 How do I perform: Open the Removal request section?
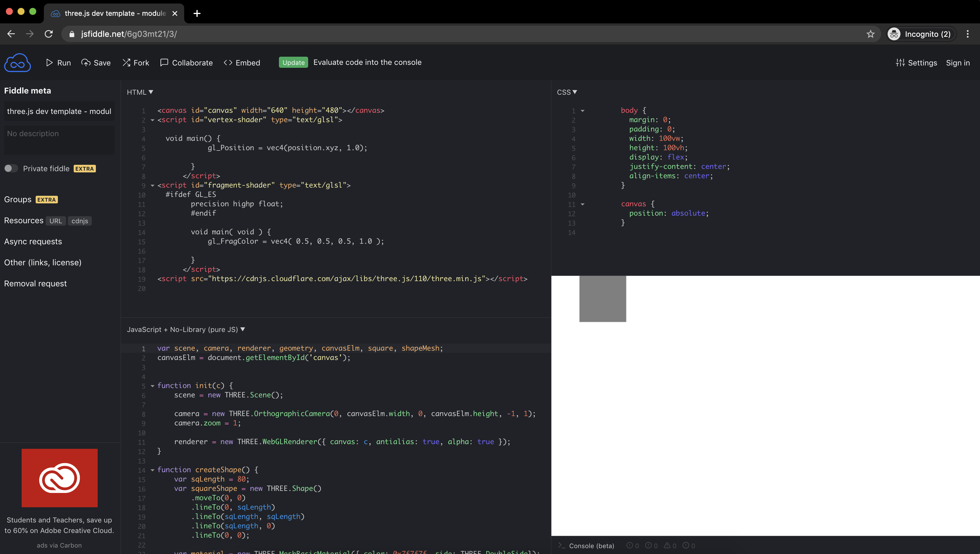[35, 283]
